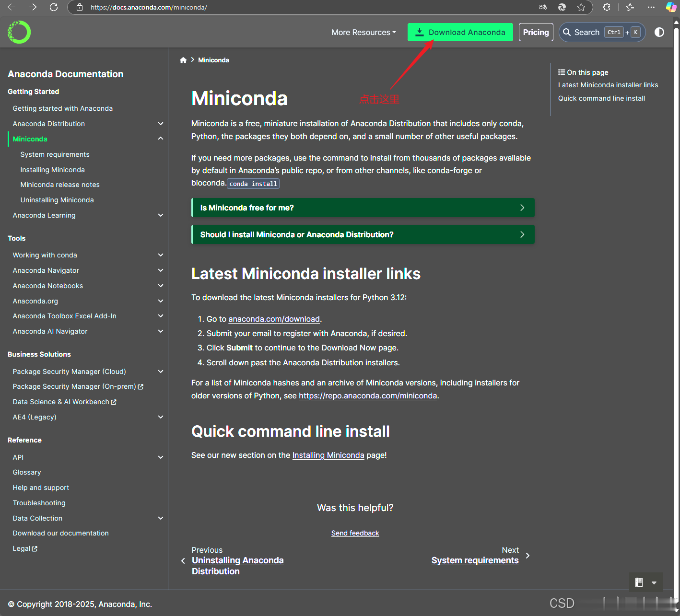
Task: Expand Anaconda Learning chevron
Action: click(161, 215)
